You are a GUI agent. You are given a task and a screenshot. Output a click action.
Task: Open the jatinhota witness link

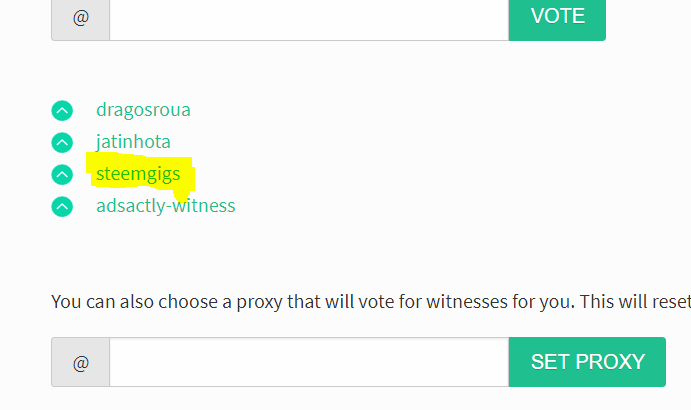coord(133,142)
